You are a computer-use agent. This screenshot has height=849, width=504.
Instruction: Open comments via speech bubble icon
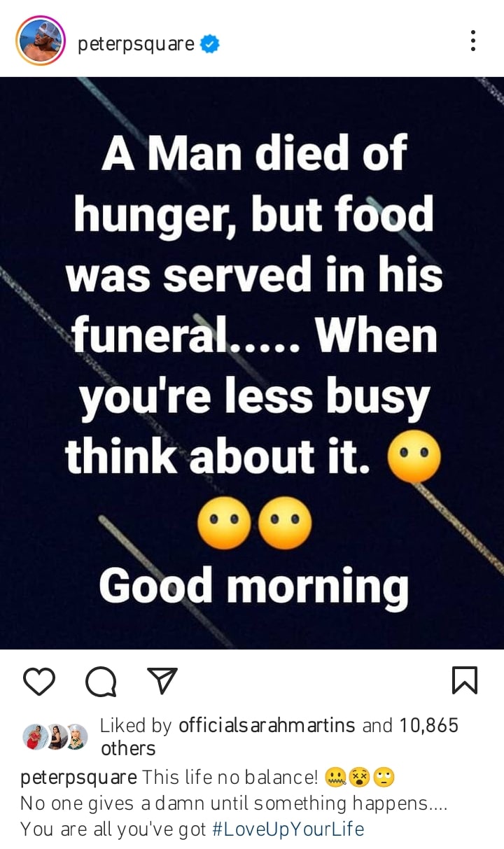[101, 680]
